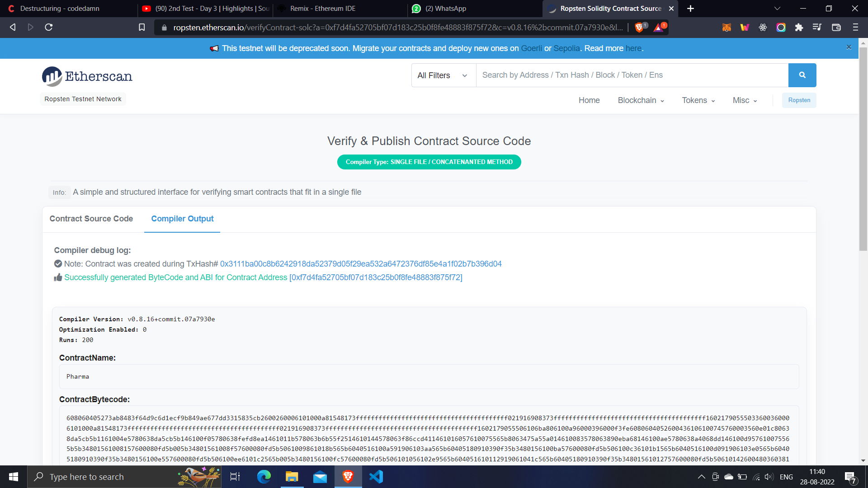This screenshot has width=868, height=488.
Task: Expand the All Filters dropdown
Action: 443,75
